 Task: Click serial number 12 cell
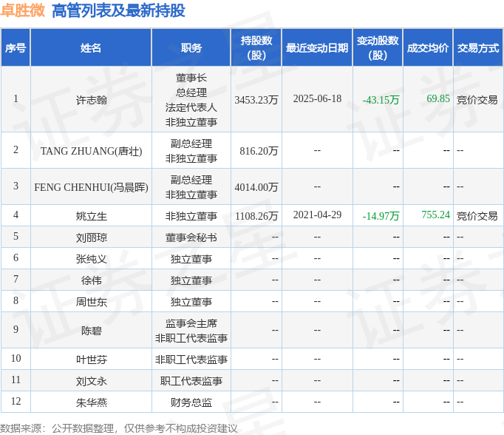16,401
